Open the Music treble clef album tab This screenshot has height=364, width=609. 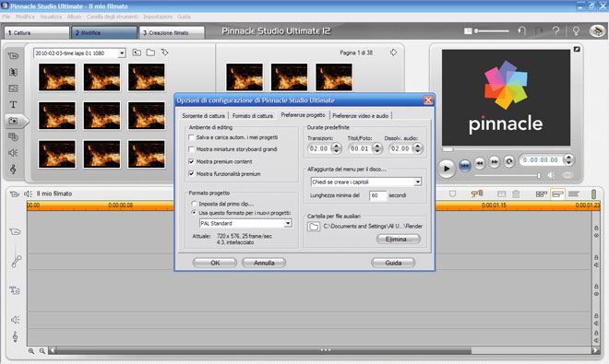(x=13, y=170)
